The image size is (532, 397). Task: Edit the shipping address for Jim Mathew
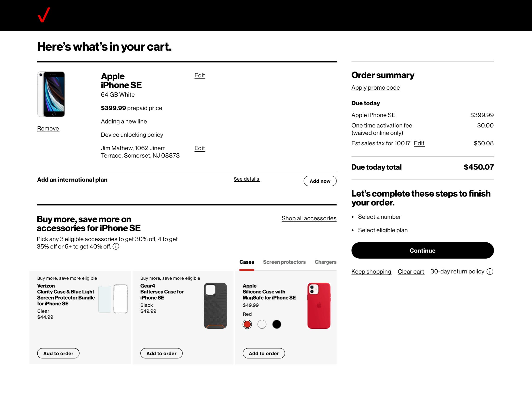[199, 148]
